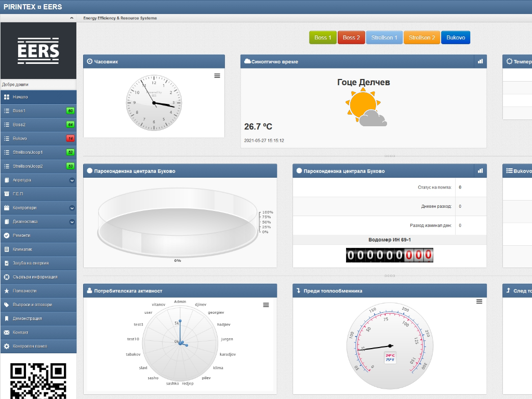This screenshot has height=399, width=532.
Task: Click the green 64 badge beside Boss2
Action: (x=70, y=125)
